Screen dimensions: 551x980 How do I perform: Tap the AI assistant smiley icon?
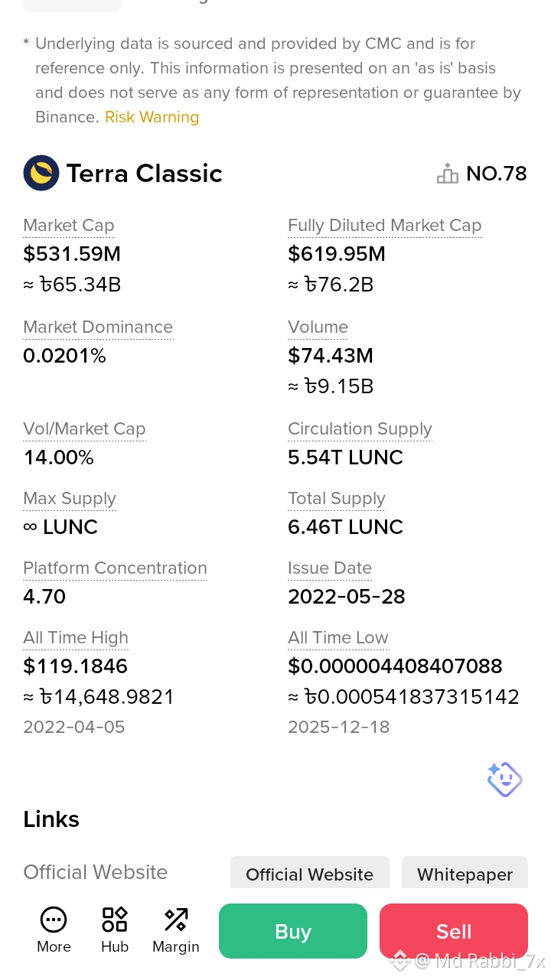coord(504,780)
